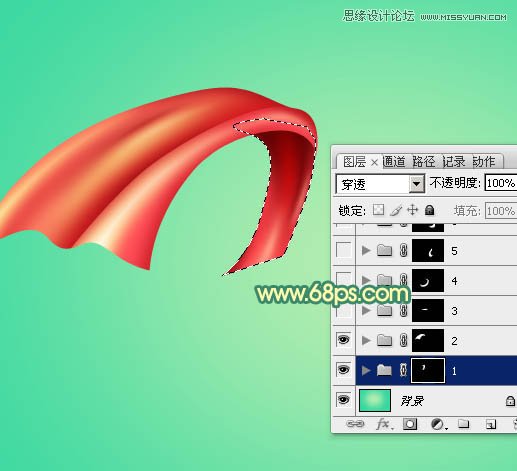This screenshot has height=471, width=517.
Task: Click the lock icon on the 背景 layer
Action: coord(510,401)
